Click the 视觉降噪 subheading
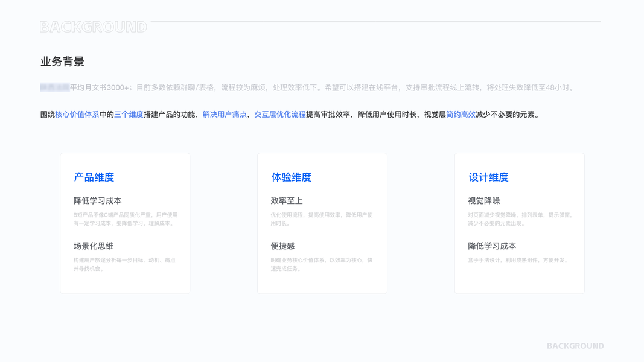This screenshot has width=644, height=362. tap(484, 201)
